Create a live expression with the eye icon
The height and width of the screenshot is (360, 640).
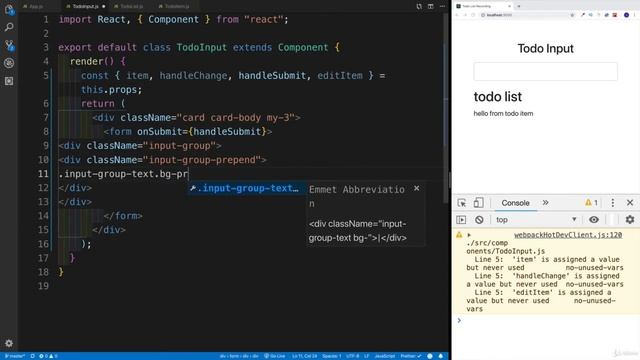(x=594, y=220)
